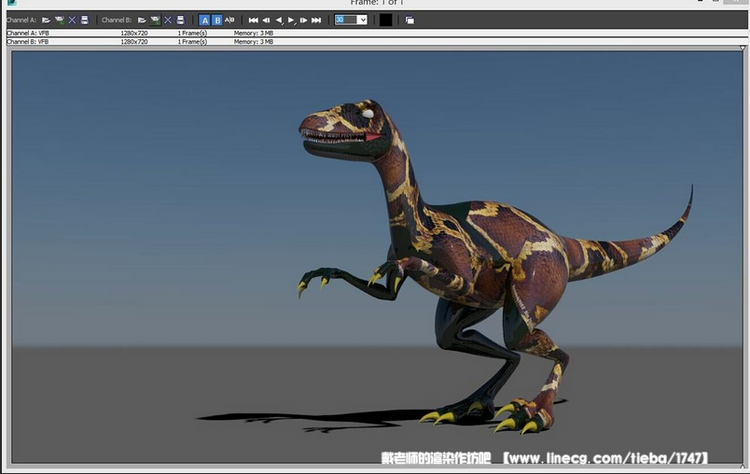Play the animation in reverse
This screenshot has width=750, height=474.
pos(279,20)
